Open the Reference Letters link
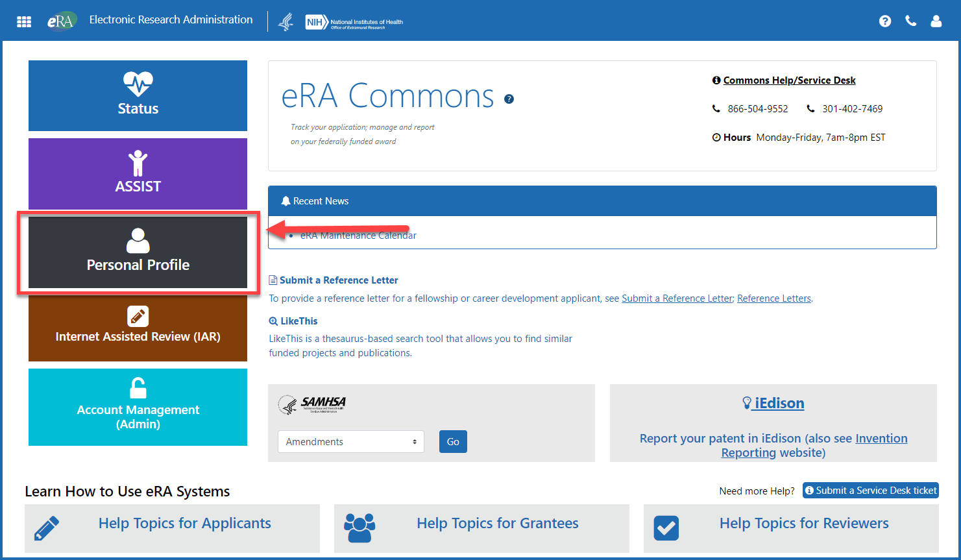 774,298
